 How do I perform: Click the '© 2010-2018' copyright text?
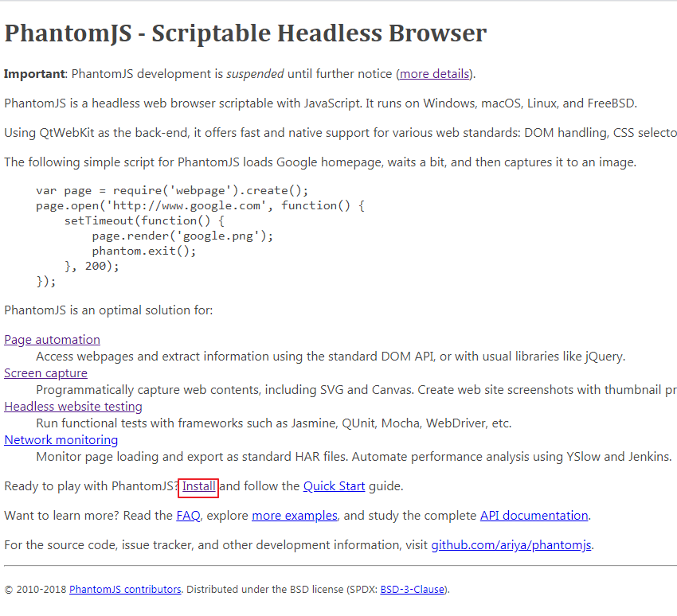(35, 589)
